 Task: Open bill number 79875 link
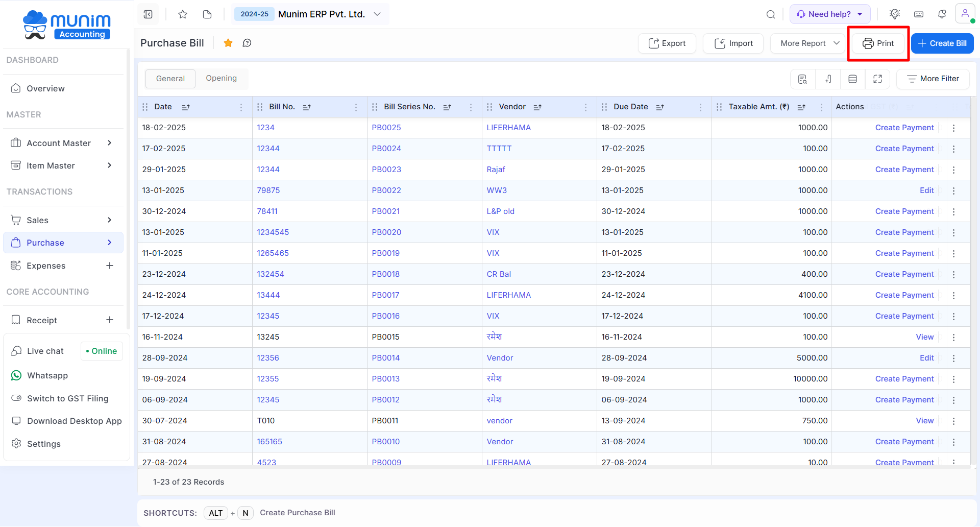(x=268, y=190)
